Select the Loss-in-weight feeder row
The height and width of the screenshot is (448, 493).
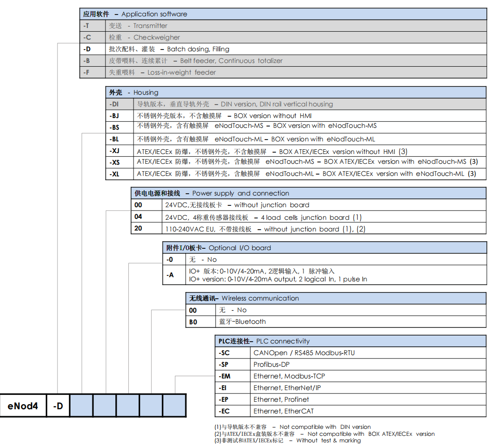[283, 72]
